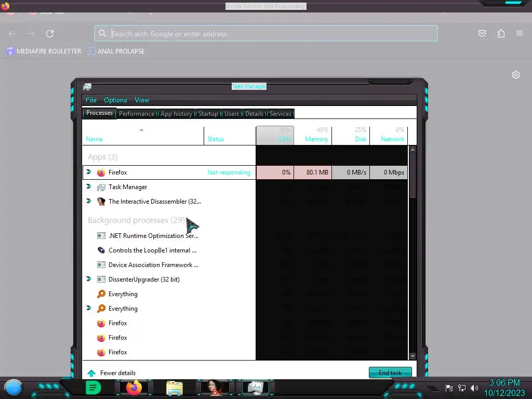The height and width of the screenshot is (399, 532).
Task: Click the first Everything magnifier icon
Action: coord(101,294)
